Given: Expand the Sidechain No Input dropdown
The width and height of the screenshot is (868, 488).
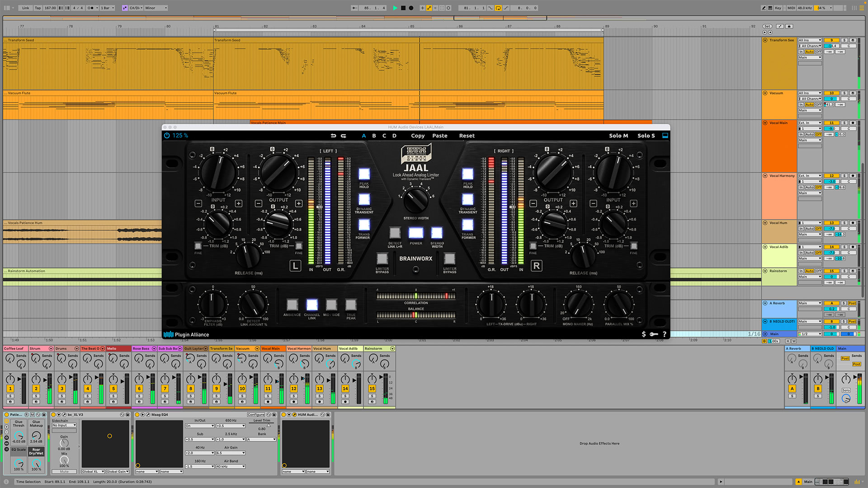Looking at the screenshot, I should (x=64, y=425).
